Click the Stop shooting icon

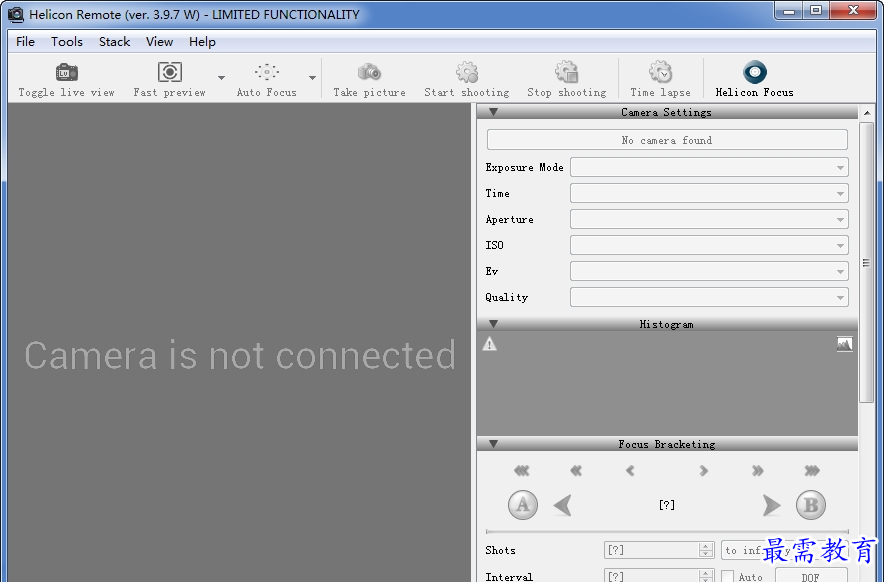(x=567, y=72)
